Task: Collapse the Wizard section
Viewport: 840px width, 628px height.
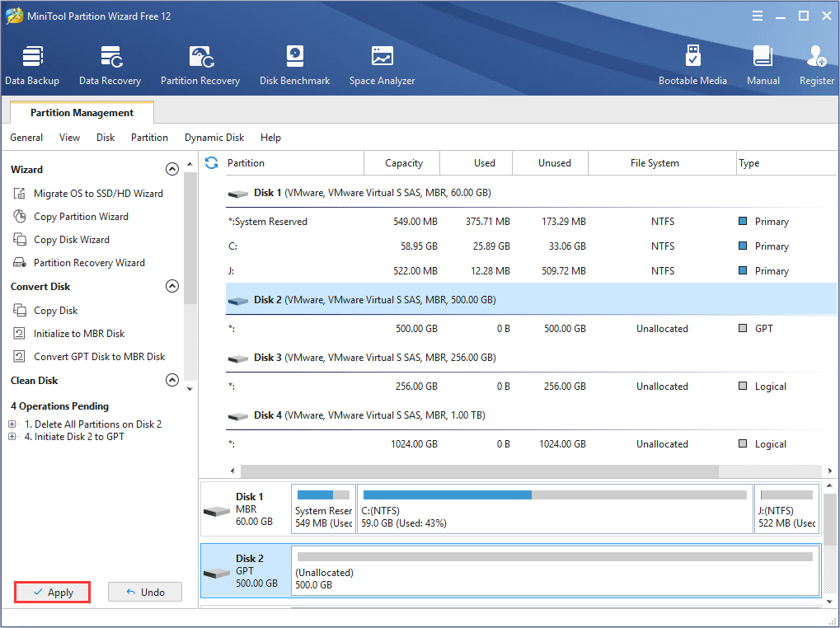Action: [172, 169]
